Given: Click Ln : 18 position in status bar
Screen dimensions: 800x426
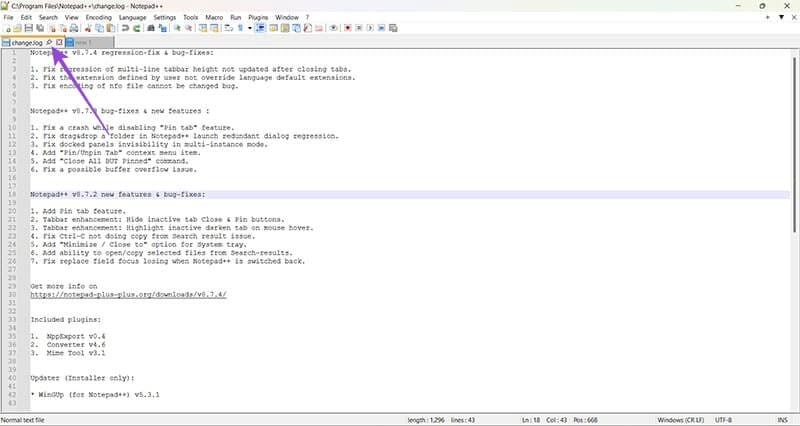Looking at the screenshot, I should click(531, 420).
